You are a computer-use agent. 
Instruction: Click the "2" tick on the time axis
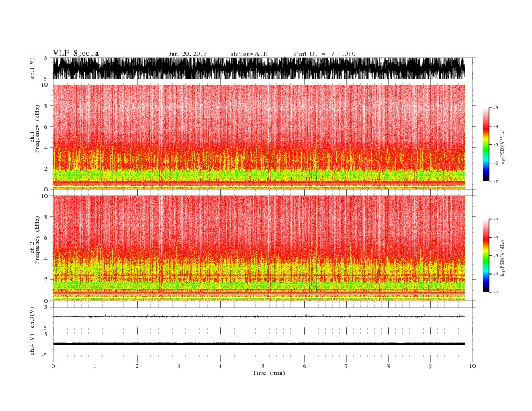coord(137,366)
